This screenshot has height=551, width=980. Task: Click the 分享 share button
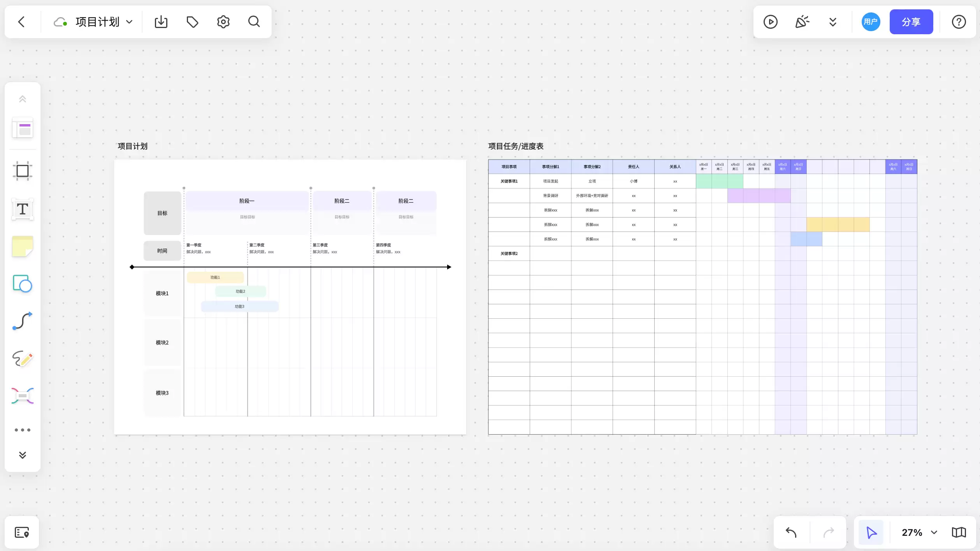click(x=911, y=22)
